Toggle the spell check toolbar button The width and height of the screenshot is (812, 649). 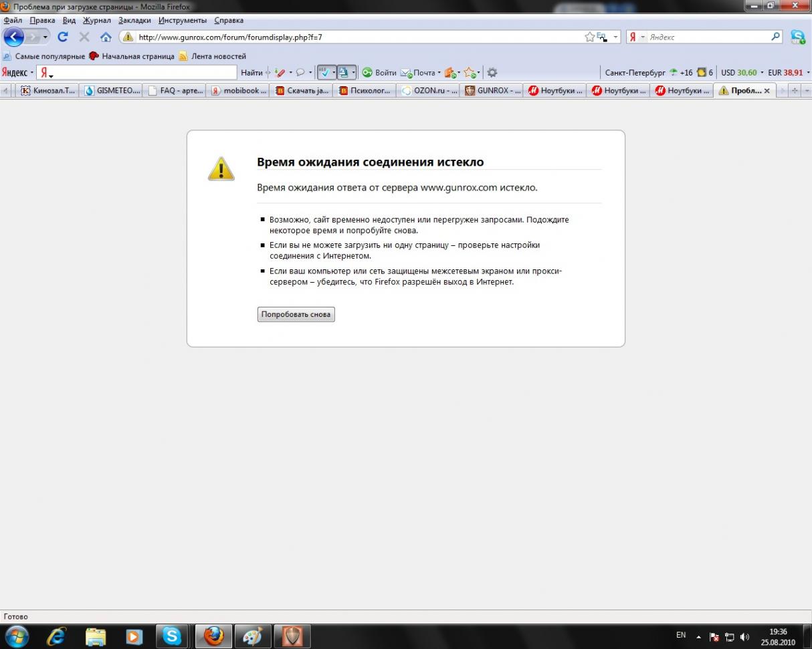point(324,72)
